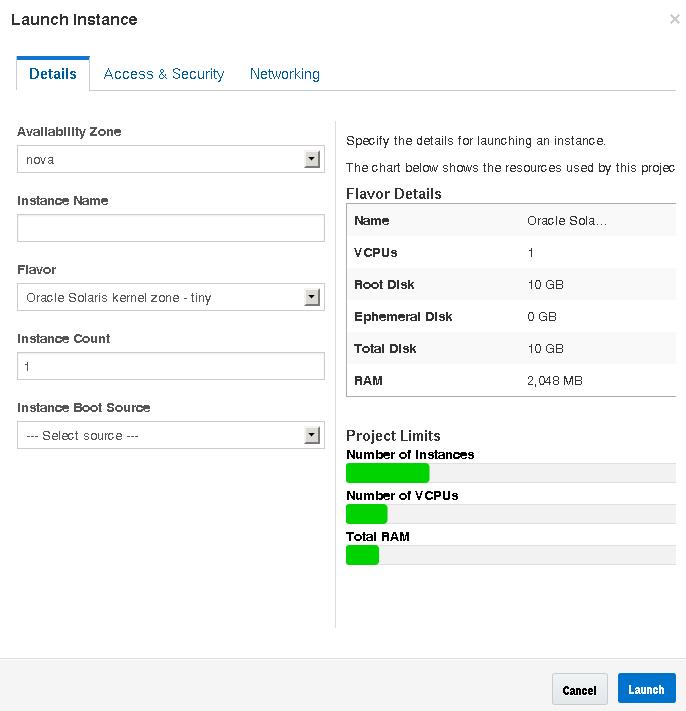686x711 pixels.
Task: Expand the Availability Zone dropdown
Action: [170, 159]
